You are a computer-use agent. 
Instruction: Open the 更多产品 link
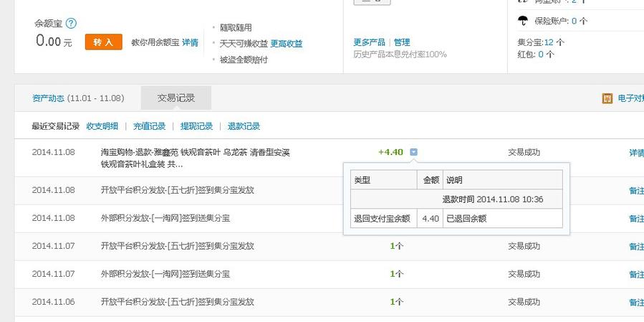[369, 42]
